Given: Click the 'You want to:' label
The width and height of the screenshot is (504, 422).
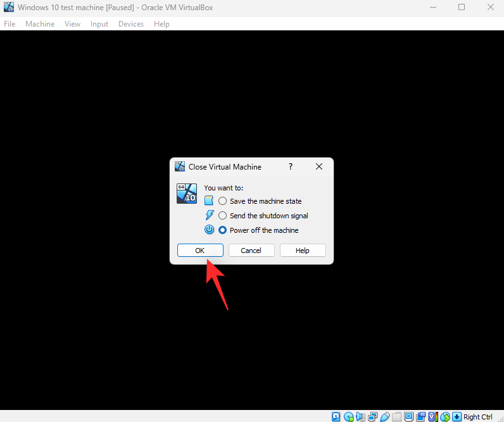Looking at the screenshot, I should coord(224,188).
